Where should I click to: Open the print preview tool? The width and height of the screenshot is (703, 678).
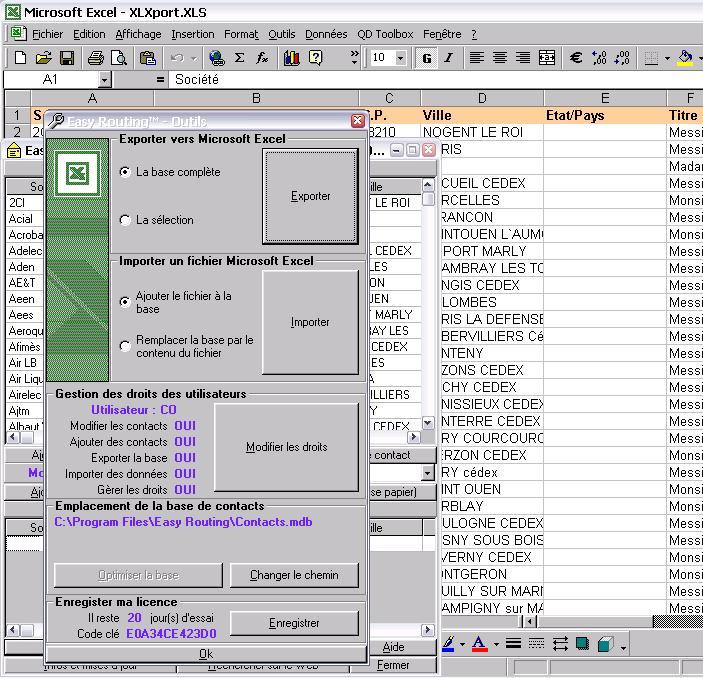coord(119,59)
